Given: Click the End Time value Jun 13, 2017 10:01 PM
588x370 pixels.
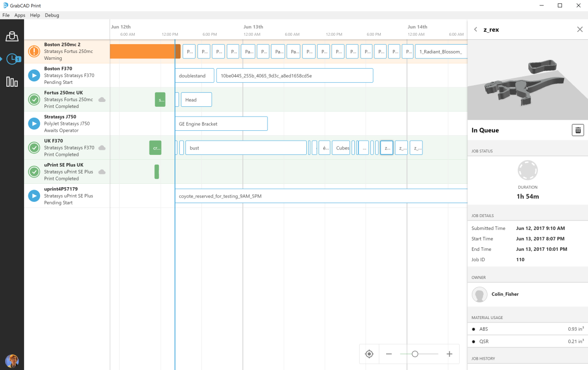Looking at the screenshot, I should [541, 249].
